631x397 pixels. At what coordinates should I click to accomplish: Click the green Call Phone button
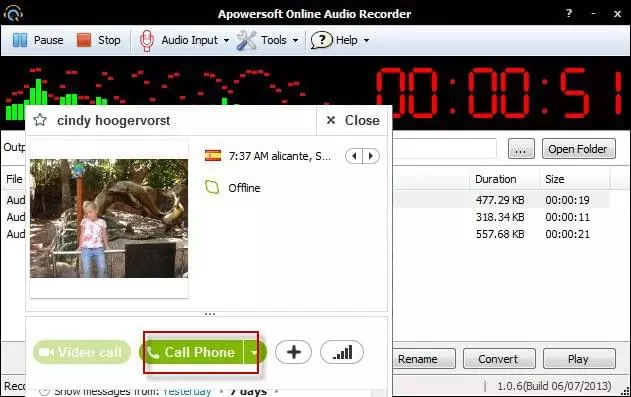(192, 352)
